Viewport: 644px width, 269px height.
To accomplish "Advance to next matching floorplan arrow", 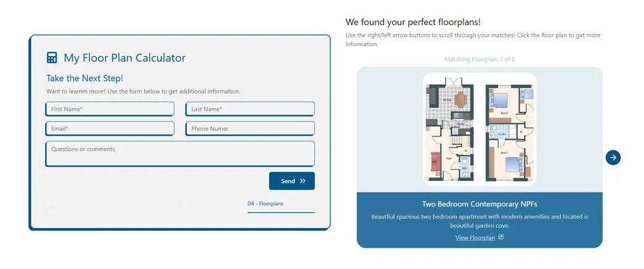I will click(613, 157).
